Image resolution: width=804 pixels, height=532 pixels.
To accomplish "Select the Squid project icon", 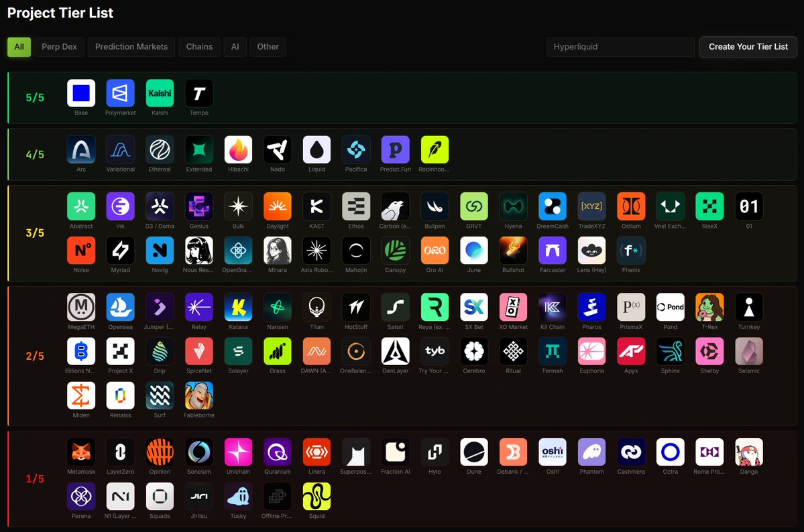I will 317,496.
